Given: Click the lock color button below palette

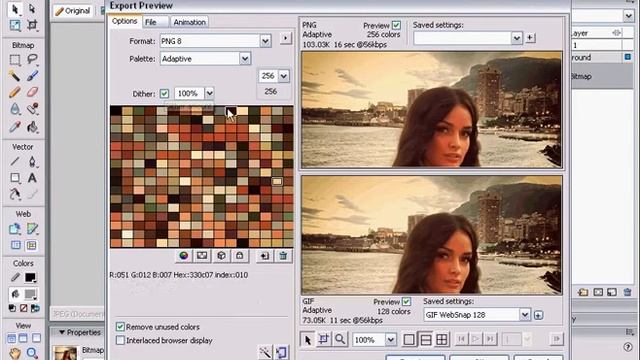Looking at the screenshot, I should (x=240, y=256).
